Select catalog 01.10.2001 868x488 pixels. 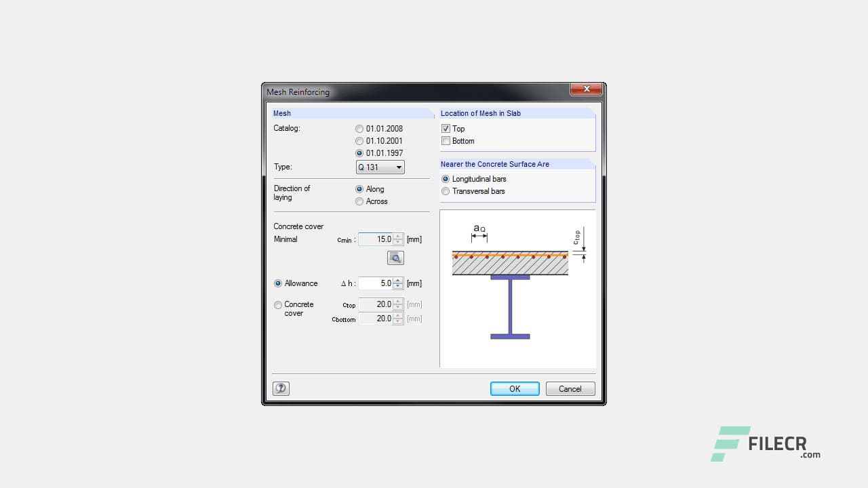point(359,141)
